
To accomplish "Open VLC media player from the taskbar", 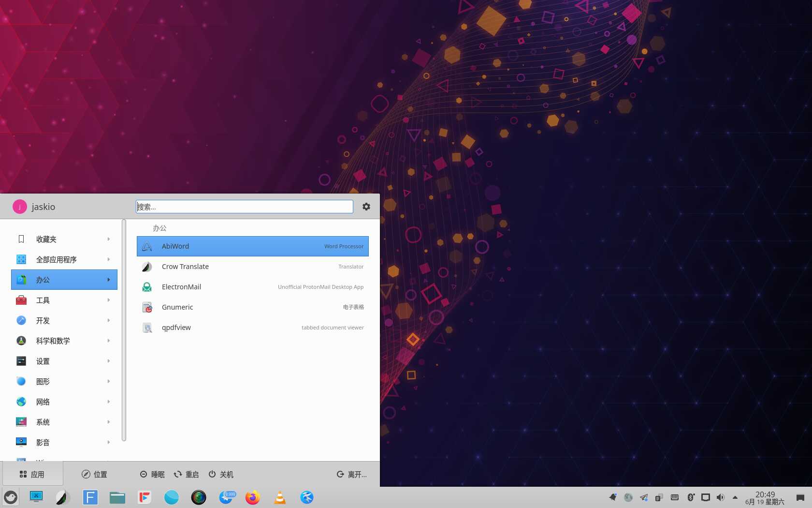I will point(280,497).
